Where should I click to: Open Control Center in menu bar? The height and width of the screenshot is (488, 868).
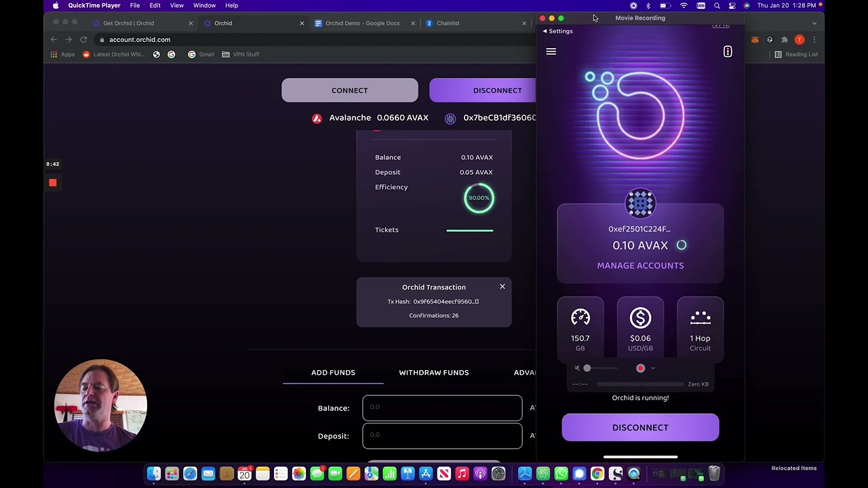732,5
